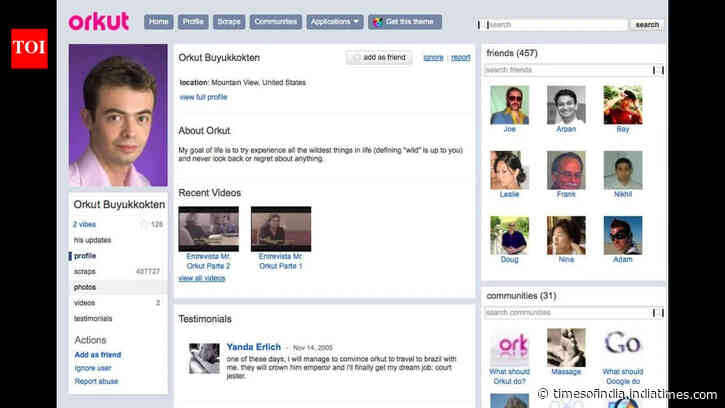This screenshot has width=725, height=408.
Task: Click the search button
Action: (647, 25)
